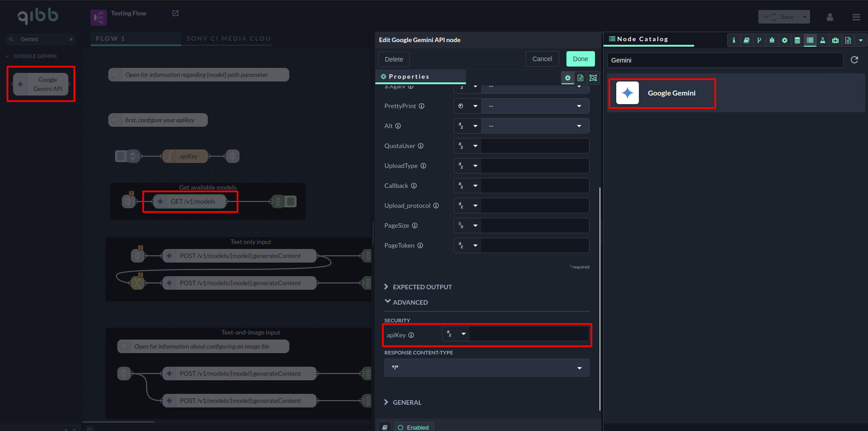The width and height of the screenshot is (868, 431).
Task: Switch to the Sony CI Media Cloud tab
Action: pyautogui.click(x=228, y=38)
